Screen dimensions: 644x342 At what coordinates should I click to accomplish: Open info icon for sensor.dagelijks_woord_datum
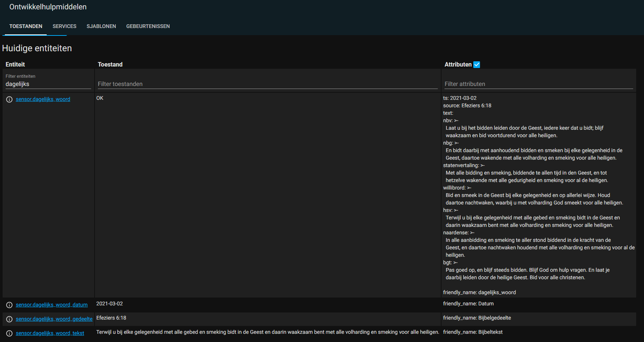tap(9, 305)
